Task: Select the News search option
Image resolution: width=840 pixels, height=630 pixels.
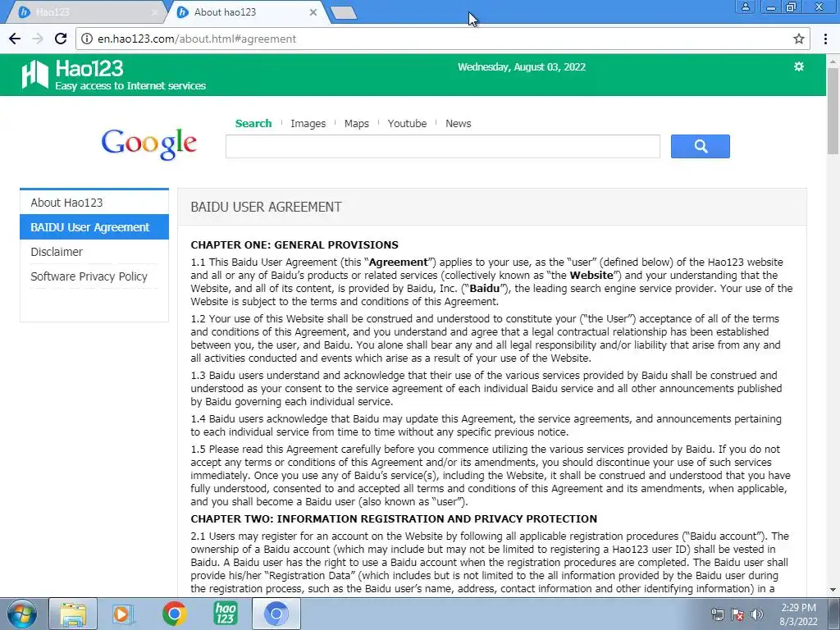Action: (458, 123)
